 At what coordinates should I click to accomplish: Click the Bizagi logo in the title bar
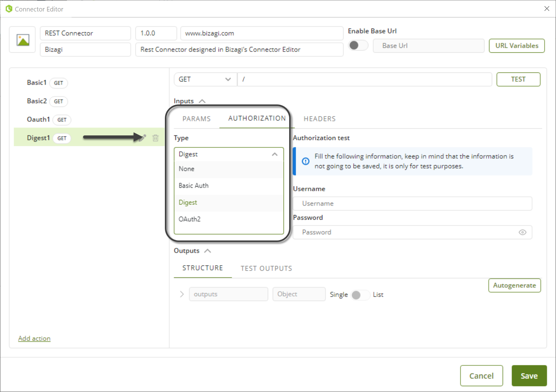(x=9, y=9)
